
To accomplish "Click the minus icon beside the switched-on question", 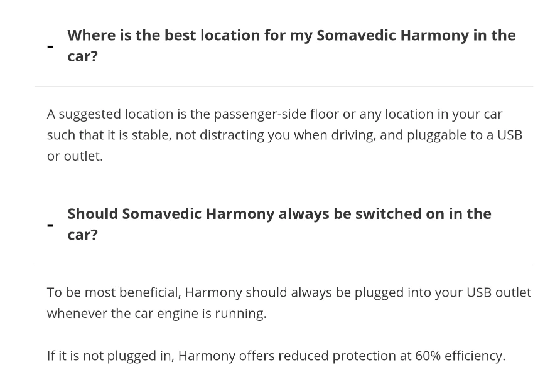I will pyautogui.click(x=50, y=225).
